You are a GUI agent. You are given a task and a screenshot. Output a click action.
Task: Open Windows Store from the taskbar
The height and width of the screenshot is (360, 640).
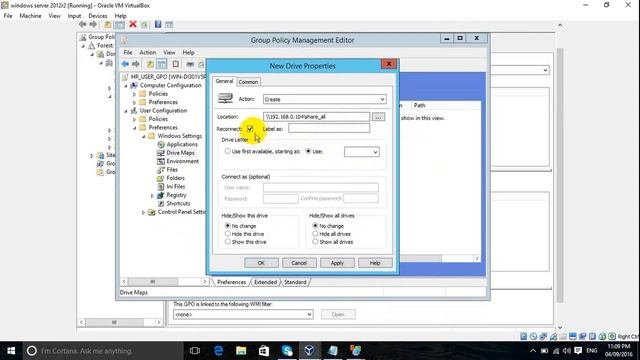[x=264, y=351]
